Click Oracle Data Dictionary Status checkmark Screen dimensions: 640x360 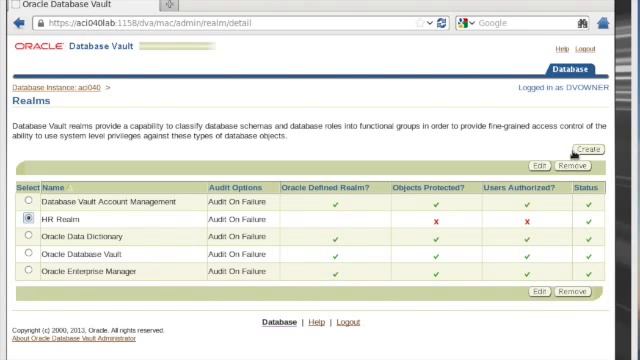[x=589, y=239]
